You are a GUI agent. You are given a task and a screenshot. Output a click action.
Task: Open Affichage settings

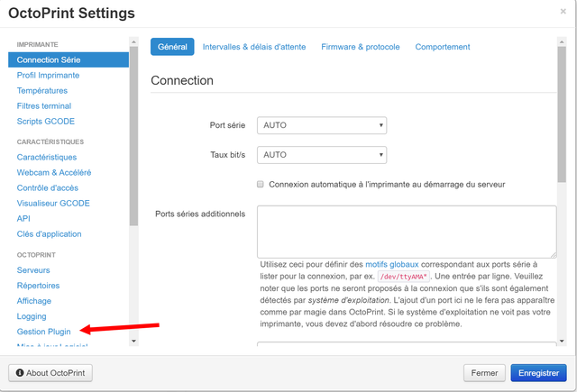click(34, 301)
